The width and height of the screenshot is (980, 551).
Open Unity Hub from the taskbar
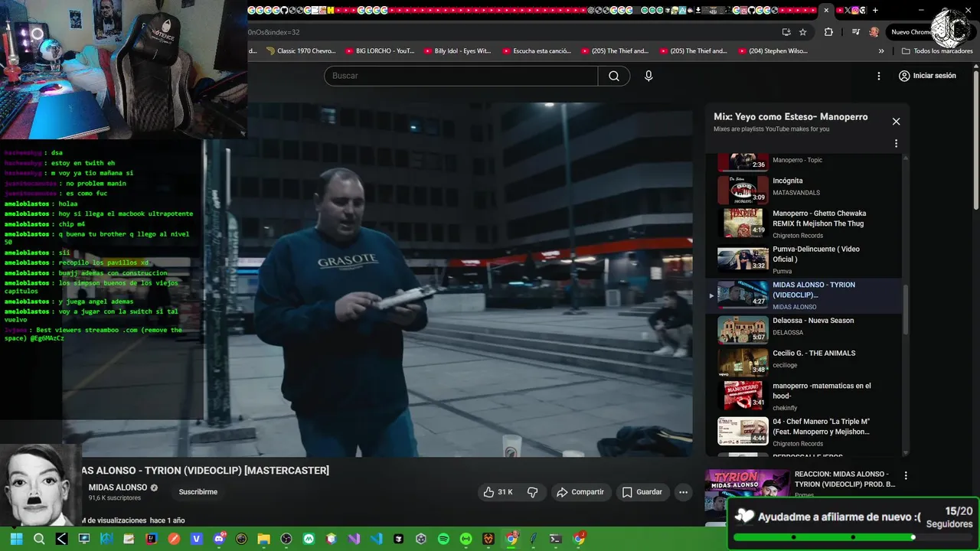(421, 539)
